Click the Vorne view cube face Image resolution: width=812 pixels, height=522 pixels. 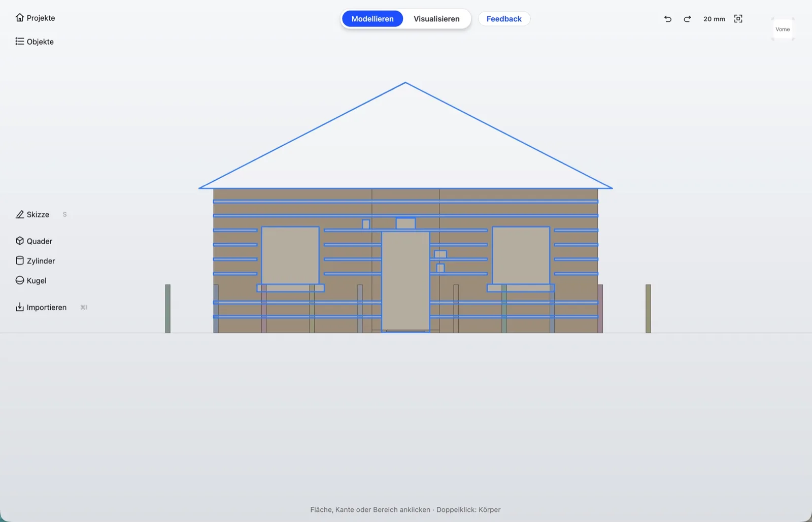pos(783,29)
